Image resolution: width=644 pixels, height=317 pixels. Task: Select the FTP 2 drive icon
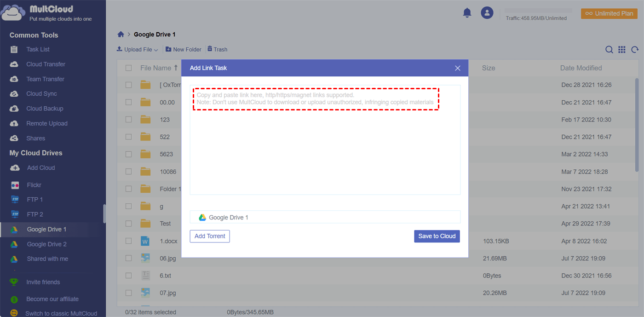(x=15, y=214)
